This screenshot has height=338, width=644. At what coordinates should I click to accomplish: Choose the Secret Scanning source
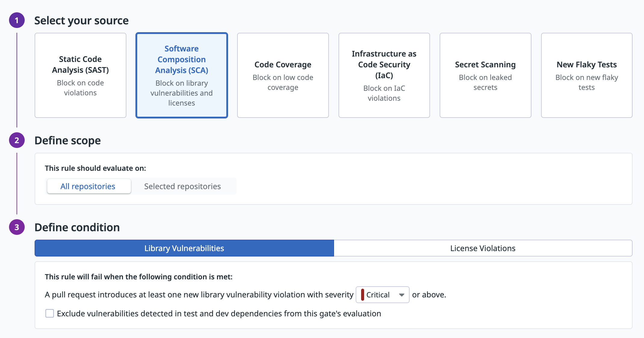485,75
